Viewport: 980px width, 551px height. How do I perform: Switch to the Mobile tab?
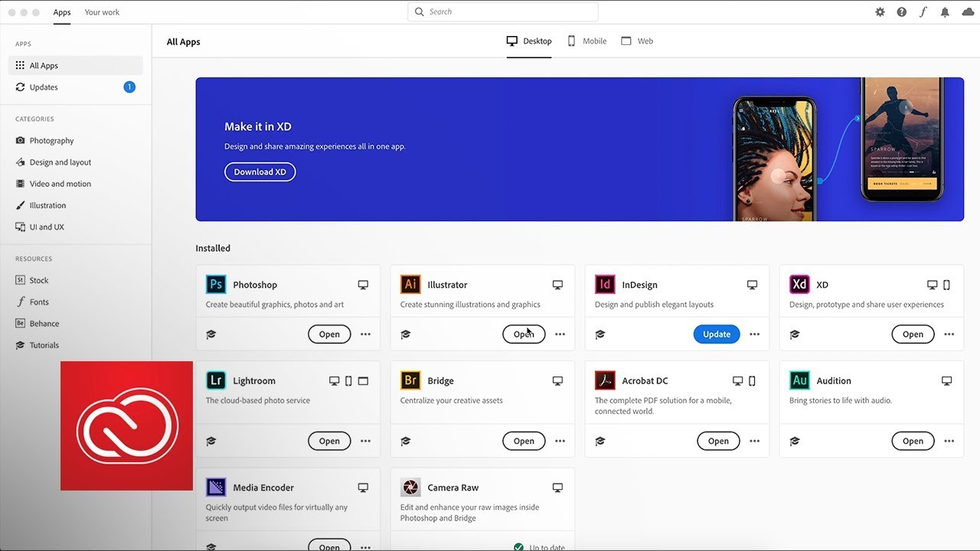(587, 41)
